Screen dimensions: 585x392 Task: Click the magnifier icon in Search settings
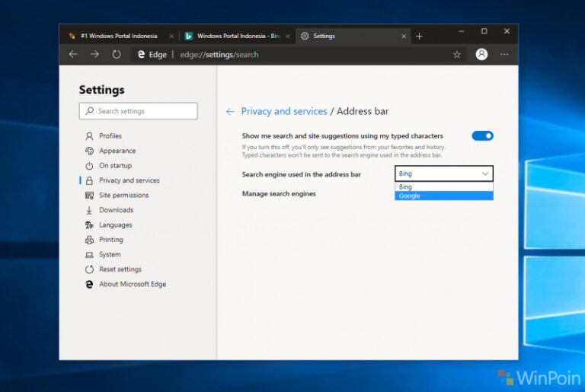click(90, 111)
